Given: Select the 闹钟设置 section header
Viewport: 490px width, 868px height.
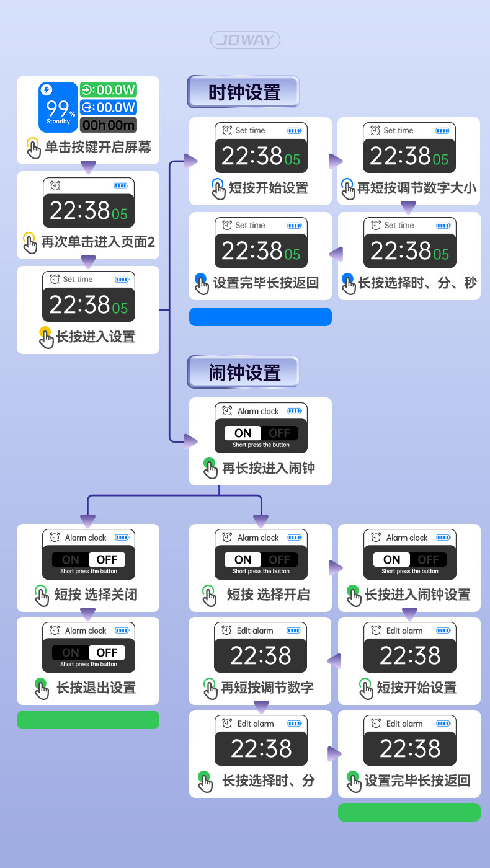Looking at the screenshot, I should tap(244, 373).
